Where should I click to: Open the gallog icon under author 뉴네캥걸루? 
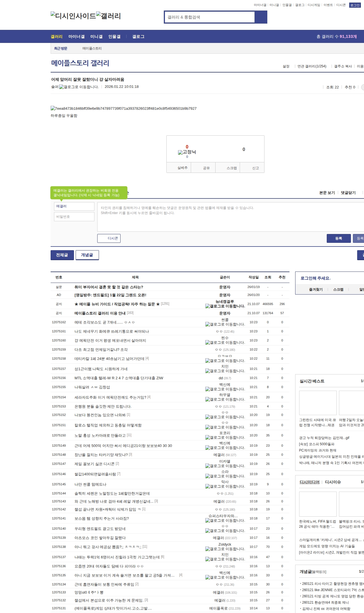(225, 306)
